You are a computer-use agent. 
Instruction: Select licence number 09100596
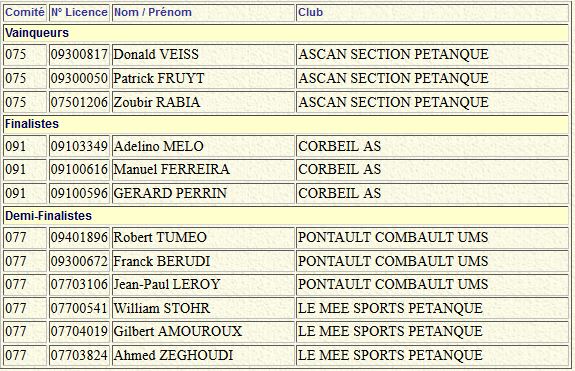[x=79, y=193]
